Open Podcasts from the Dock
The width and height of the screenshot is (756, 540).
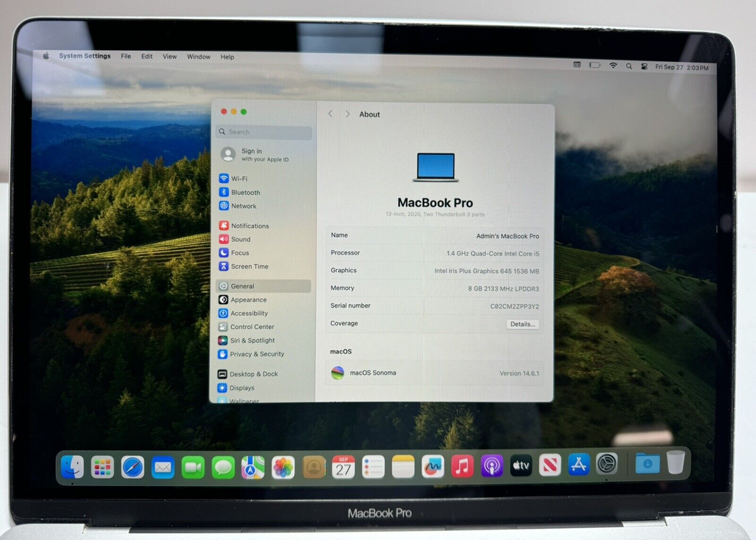[x=492, y=465]
